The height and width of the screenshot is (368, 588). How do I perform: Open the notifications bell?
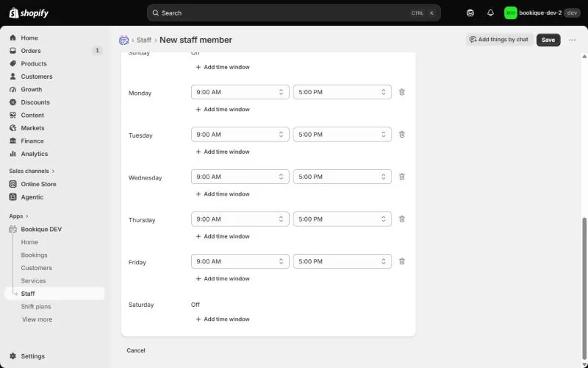490,13
